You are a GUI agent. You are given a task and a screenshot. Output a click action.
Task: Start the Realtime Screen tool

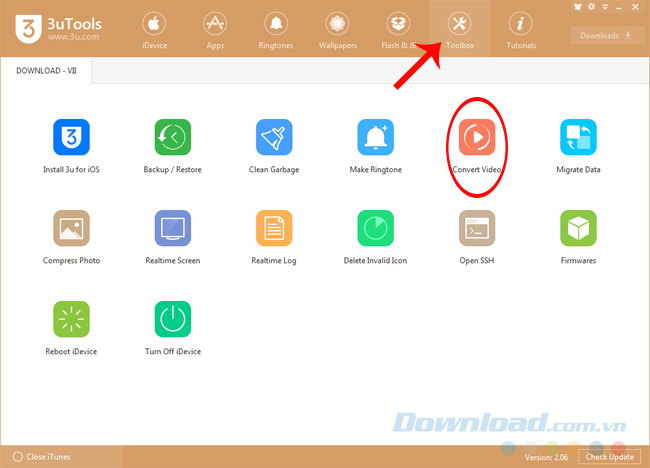[173, 228]
